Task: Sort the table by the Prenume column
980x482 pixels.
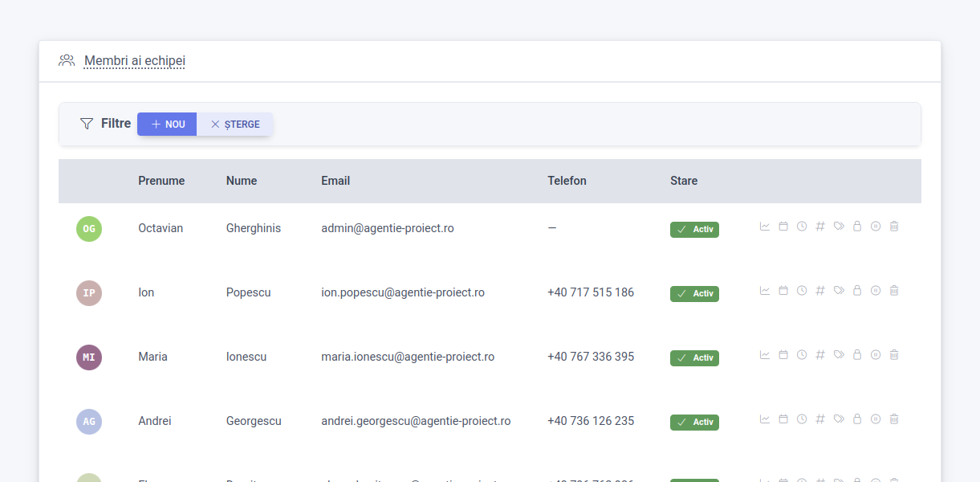Action: click(x=161, y=181)
